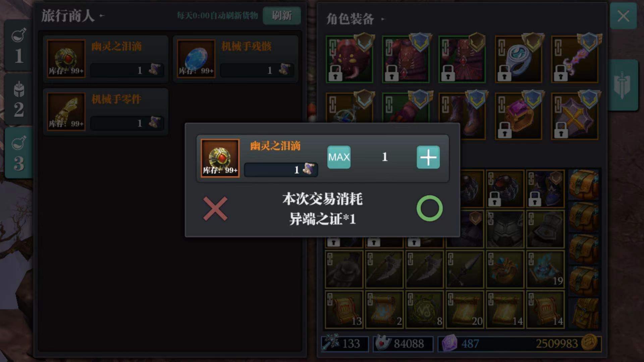Refresh merchant goods with 刷新 button
Image resolution: width=644 pixels, height=362 pixels.
[x=281, y=15]
